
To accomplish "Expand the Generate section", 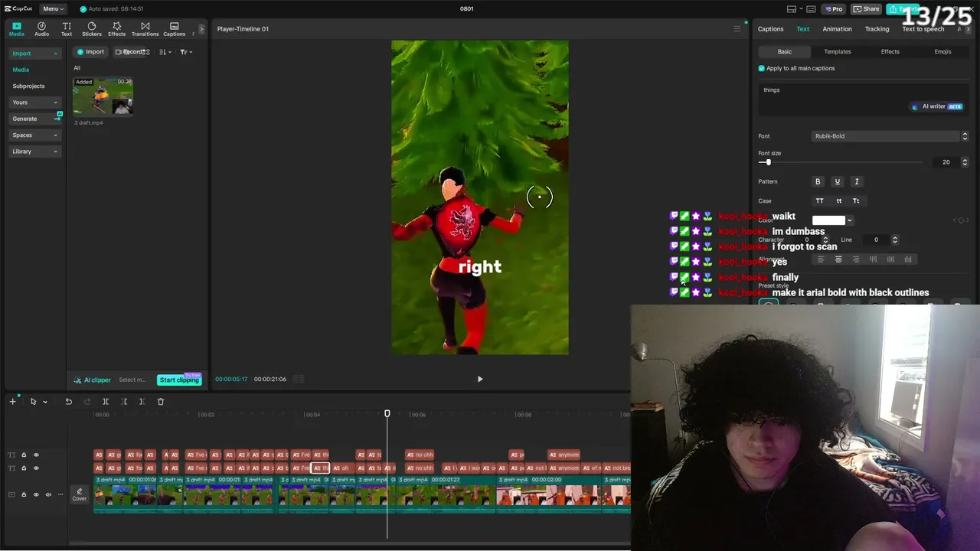I will pyautogui.click(x=34, y=119).
